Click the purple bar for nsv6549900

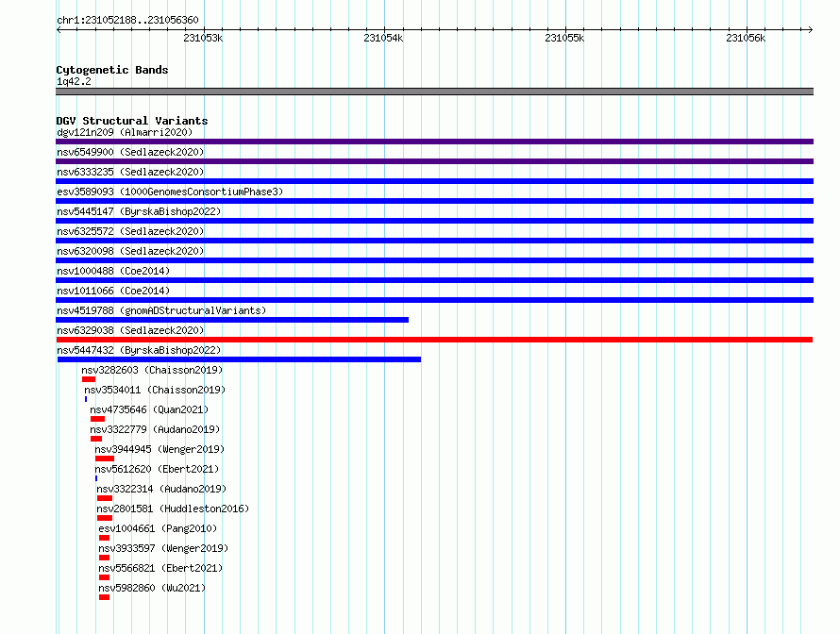click(434, 161)
